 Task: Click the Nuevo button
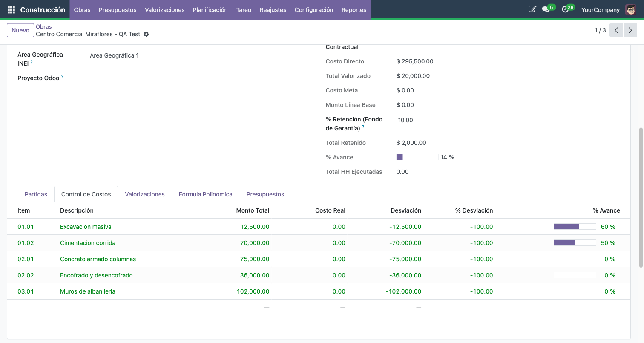coord(20,30)
